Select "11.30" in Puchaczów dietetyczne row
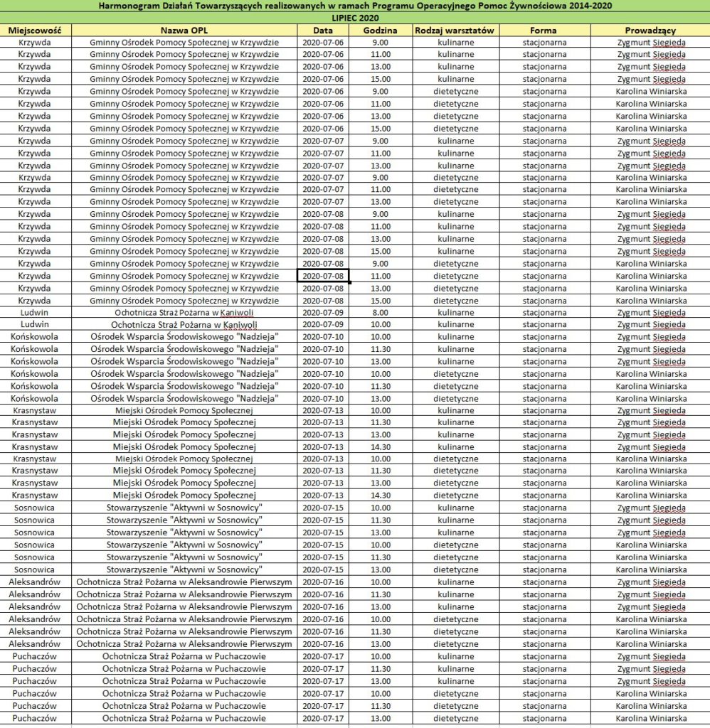Image resolution: width=710 pixels, height=728 pixels. [x=381, y=706]
